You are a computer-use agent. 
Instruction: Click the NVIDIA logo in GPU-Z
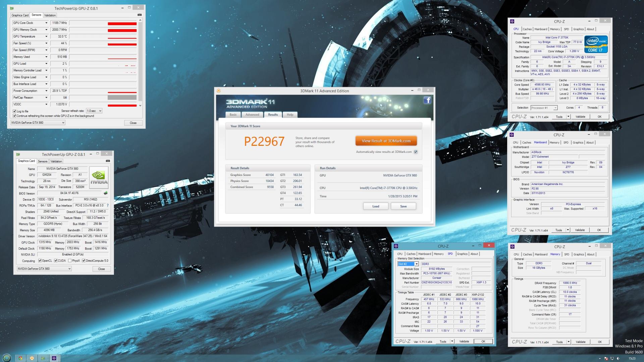pyautogui.click(x=99, y=177)
